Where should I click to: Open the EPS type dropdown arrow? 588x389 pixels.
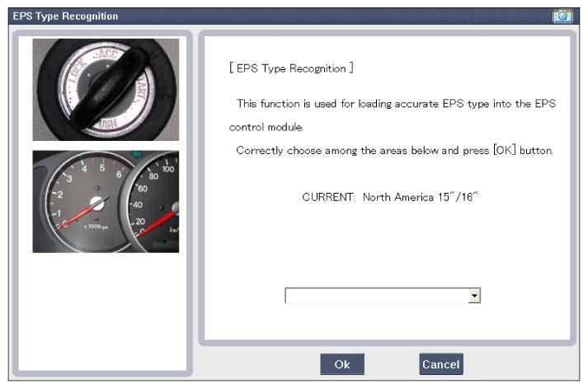coord(474,296)
